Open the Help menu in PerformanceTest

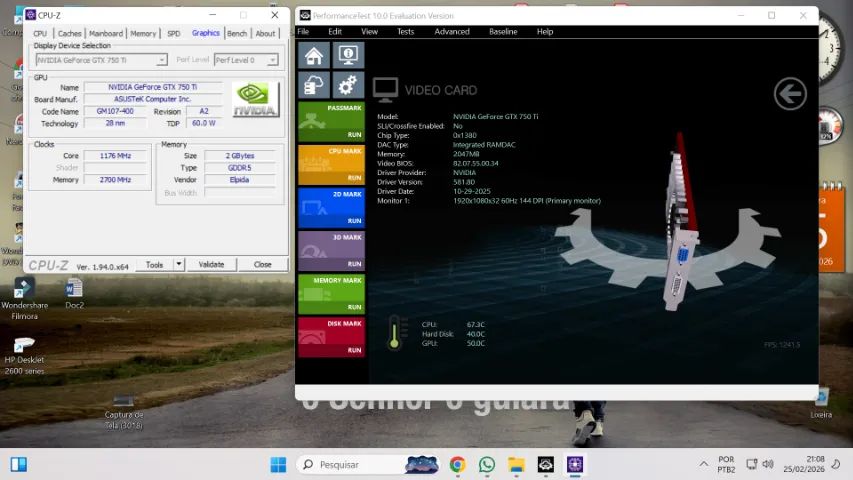coord(545,32)
